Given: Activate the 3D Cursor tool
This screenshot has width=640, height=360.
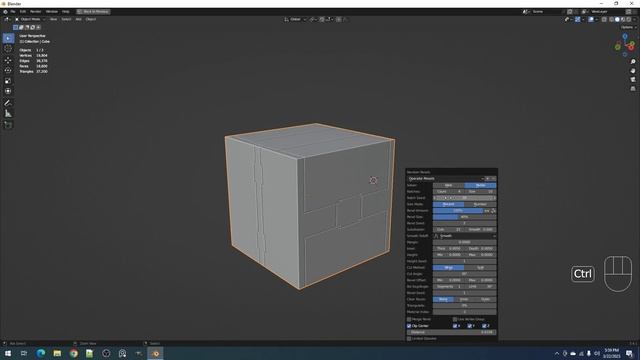Looking at the screenshot, I should click(x=8, y=49).
